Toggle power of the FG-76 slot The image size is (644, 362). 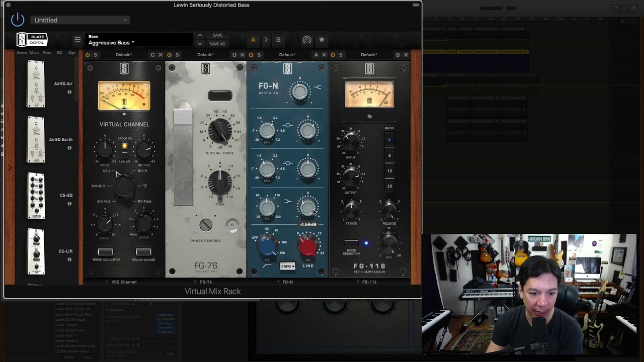[x=169, y=55]
